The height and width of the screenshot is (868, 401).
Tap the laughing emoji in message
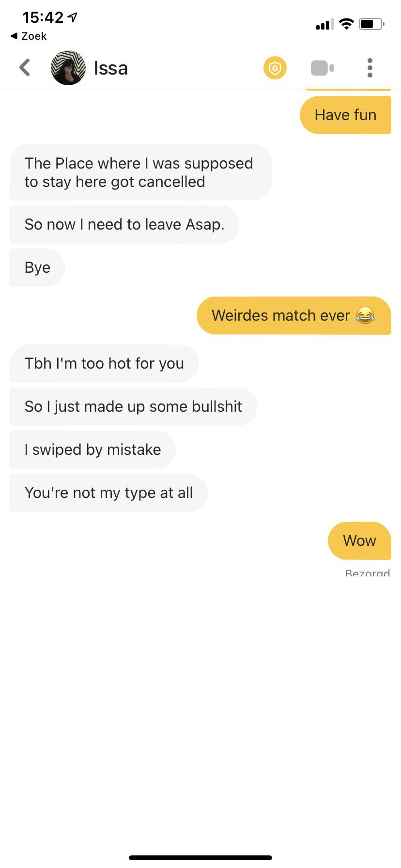(365, 315)
